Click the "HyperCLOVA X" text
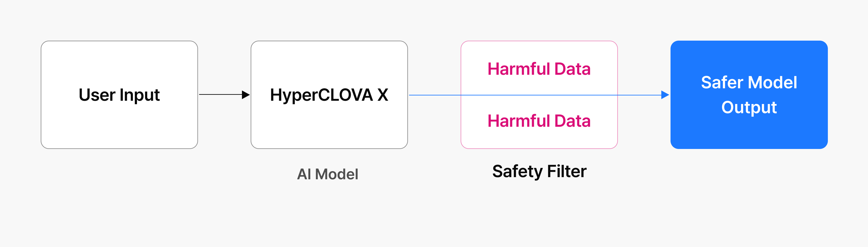The height and width of the screenshot is (247, 868). point(329,95)
